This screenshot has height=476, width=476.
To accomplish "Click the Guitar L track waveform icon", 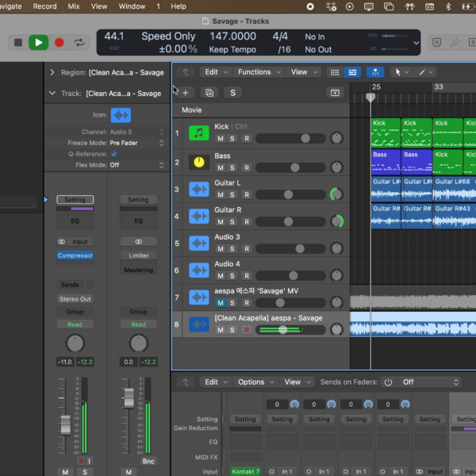I will click(198, 189).
